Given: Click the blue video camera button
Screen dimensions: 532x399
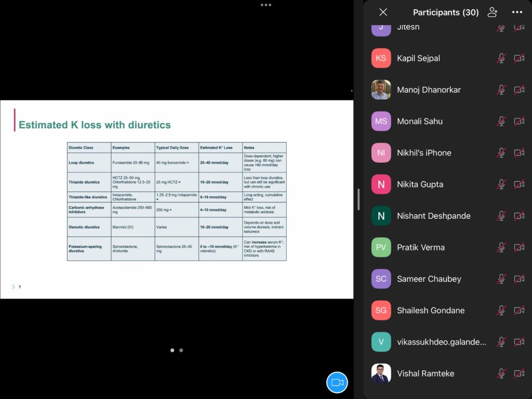Looking at the screenshot, I should coord(337,382).
